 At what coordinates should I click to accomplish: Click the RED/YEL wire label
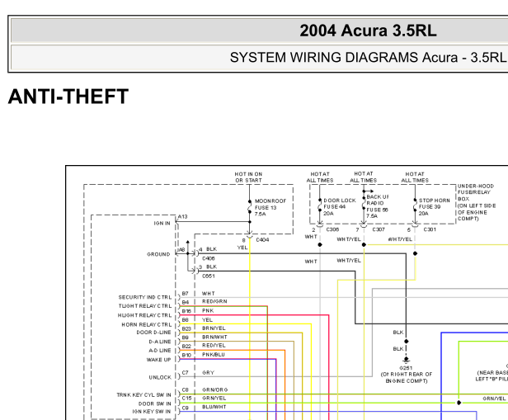tap(214, 346)
